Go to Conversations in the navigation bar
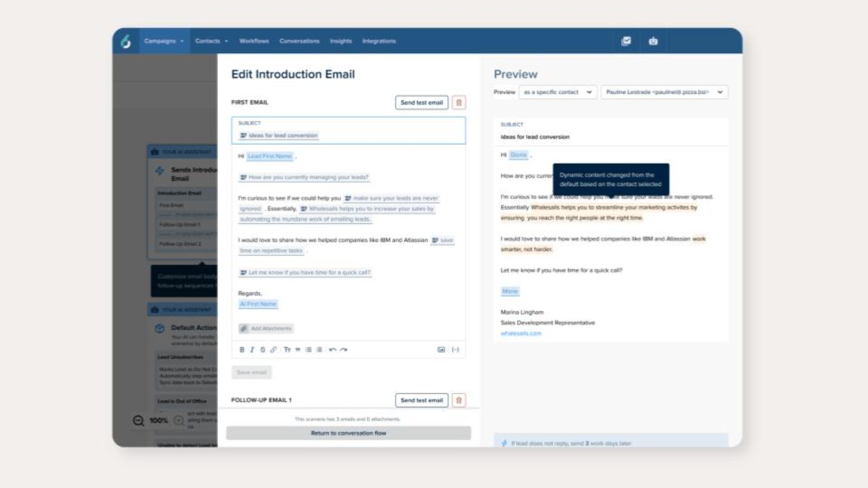The image size is (868, 488). coord(299,41)
